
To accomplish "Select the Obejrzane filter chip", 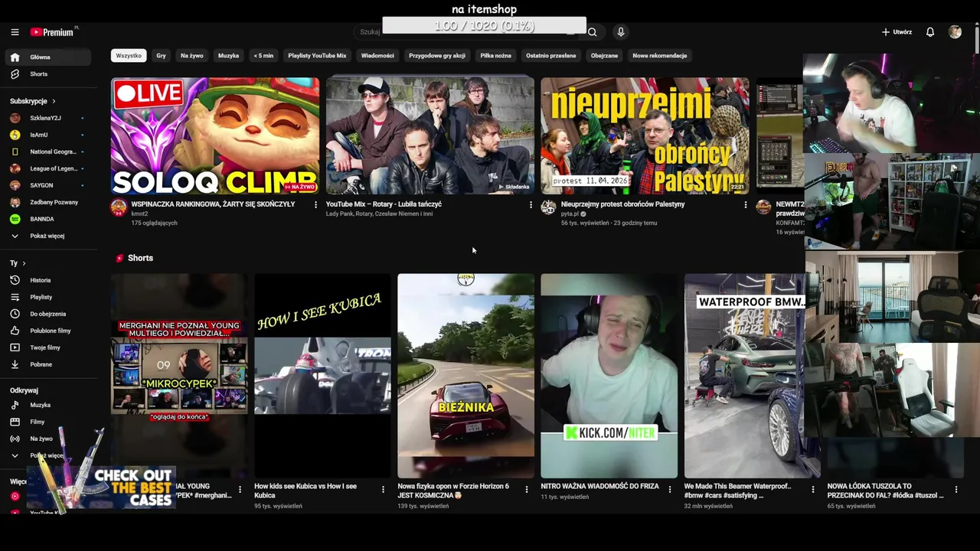I will [604, 56].
